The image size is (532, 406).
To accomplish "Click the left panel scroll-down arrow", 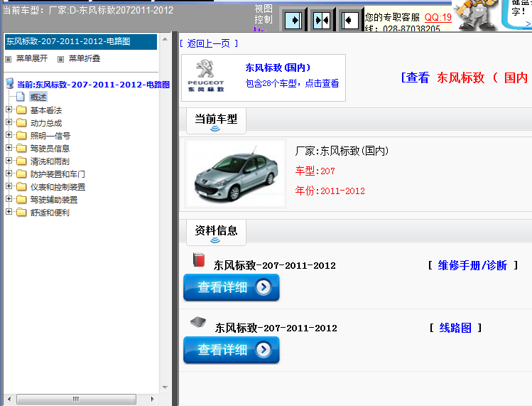I will coord(165,387).
